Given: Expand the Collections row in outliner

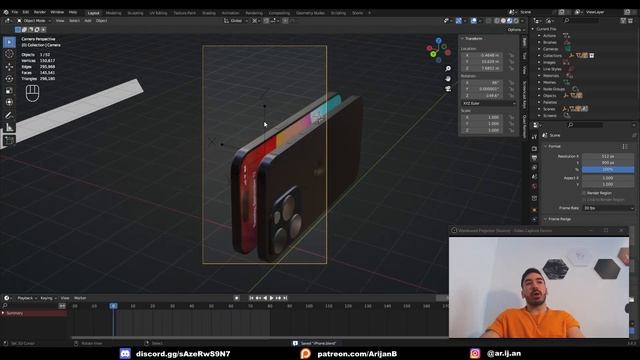Looking at the screenshot, I should [539, 56].
